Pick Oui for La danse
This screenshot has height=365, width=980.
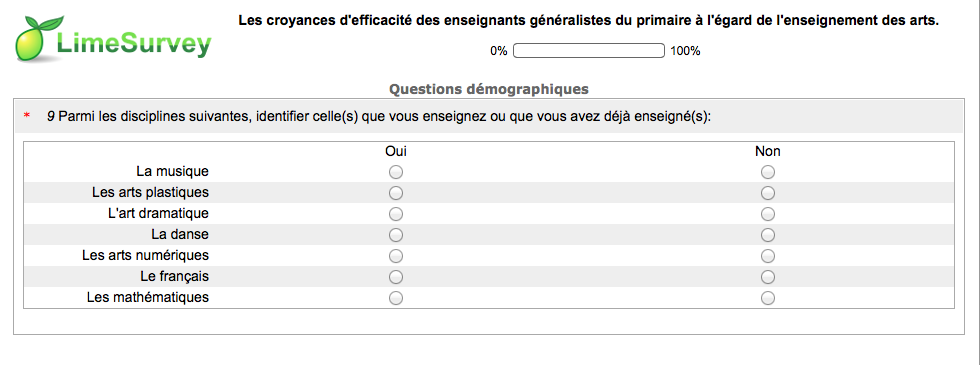pyautogui.click(x=396, y=235)
